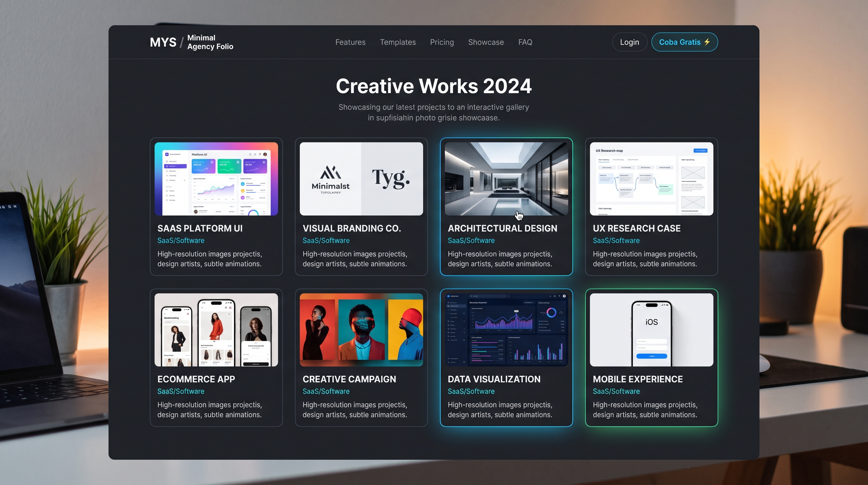This screenshot has height=485, width=868.
Task: Open the Data Visualization dashboard thumbnail
Action: coord(506,330)
